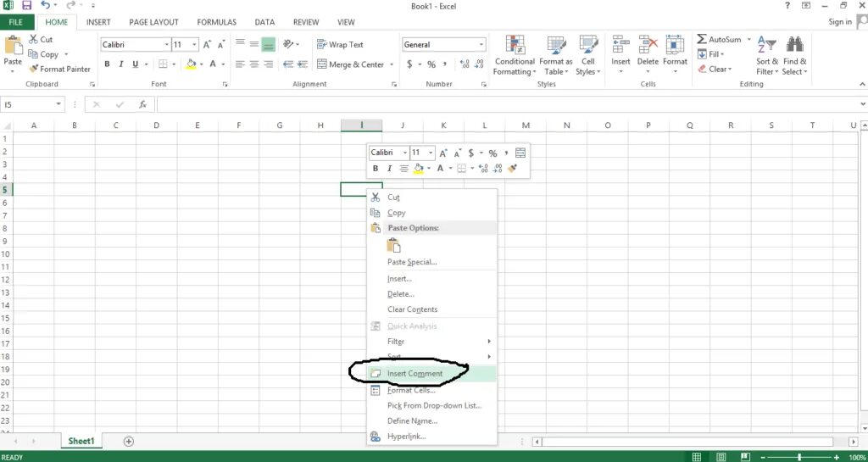Select the Format Painter brush in ribbon

pyautogui.click(x=33, y=69)
